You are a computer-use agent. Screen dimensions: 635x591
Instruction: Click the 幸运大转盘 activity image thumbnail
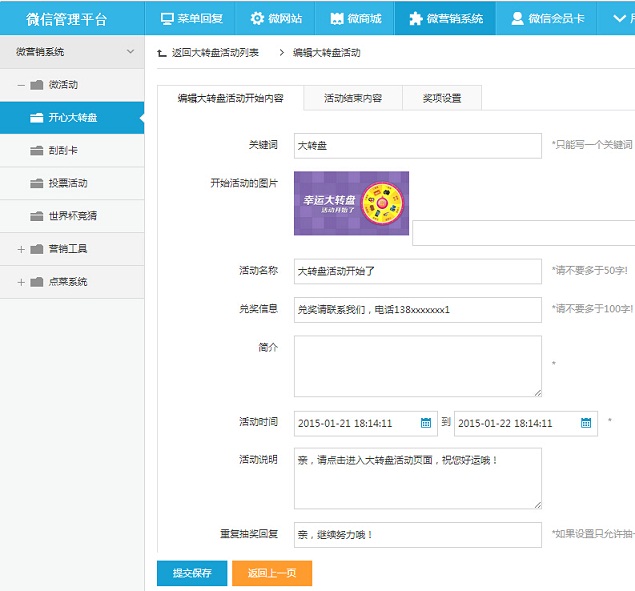coord(351,203)
